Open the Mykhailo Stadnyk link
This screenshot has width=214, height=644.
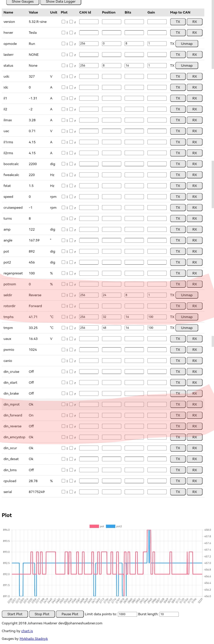33,638
